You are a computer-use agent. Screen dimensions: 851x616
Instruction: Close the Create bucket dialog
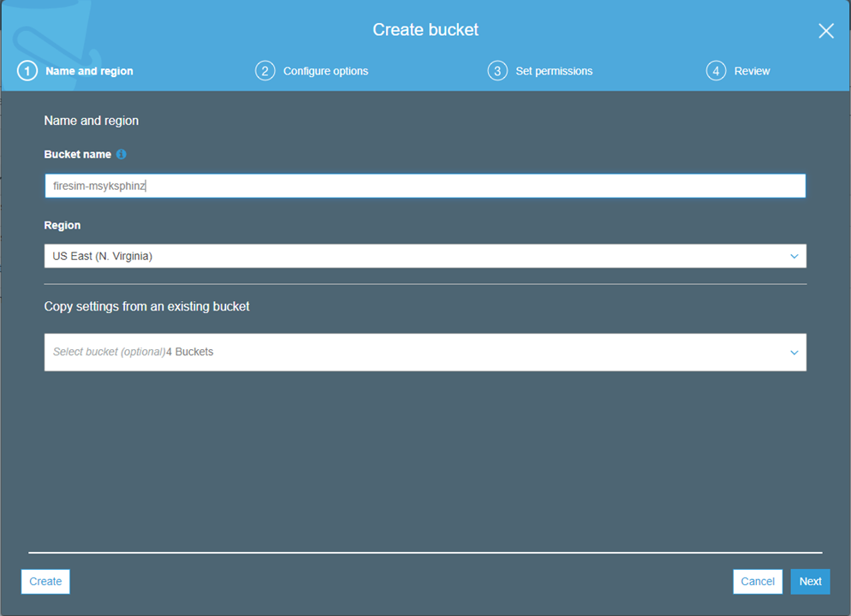point(826,31)
